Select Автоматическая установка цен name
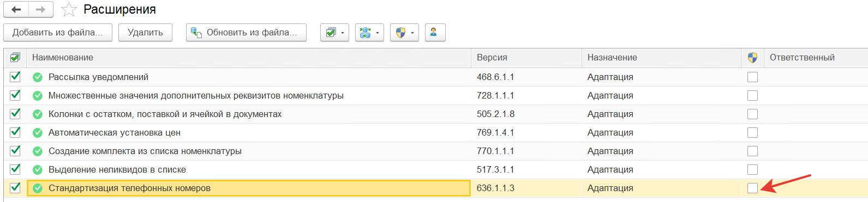 (114, 133)
